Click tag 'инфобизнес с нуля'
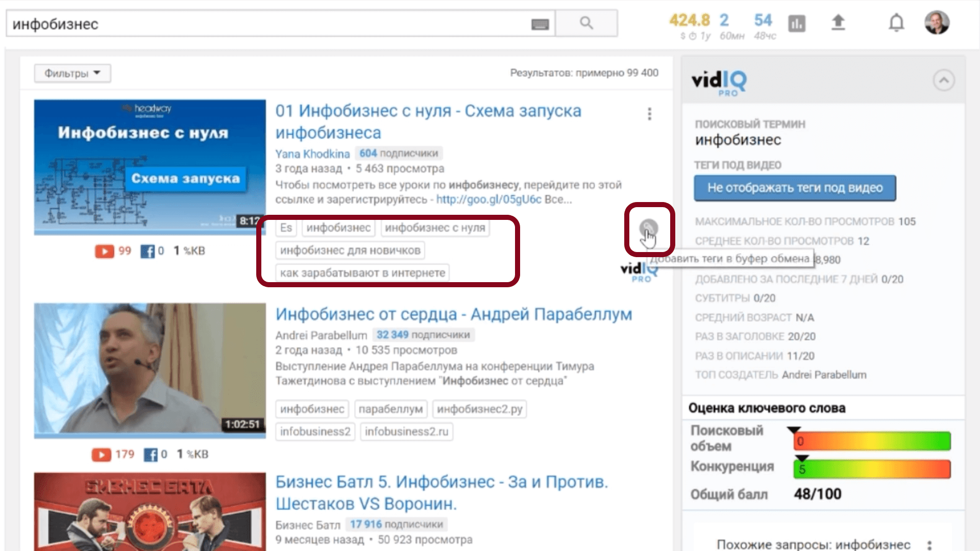The image size is (980, 551). [x=435, y=228]
